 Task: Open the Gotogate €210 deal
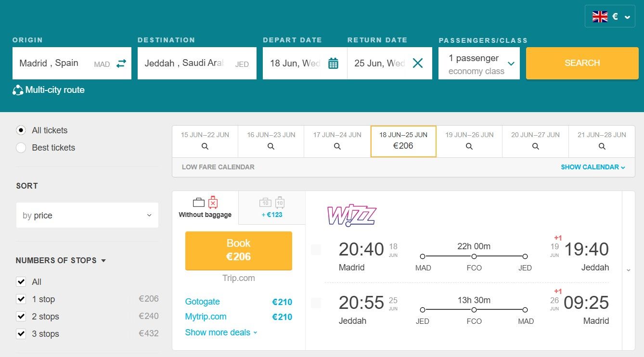[202, 302]
